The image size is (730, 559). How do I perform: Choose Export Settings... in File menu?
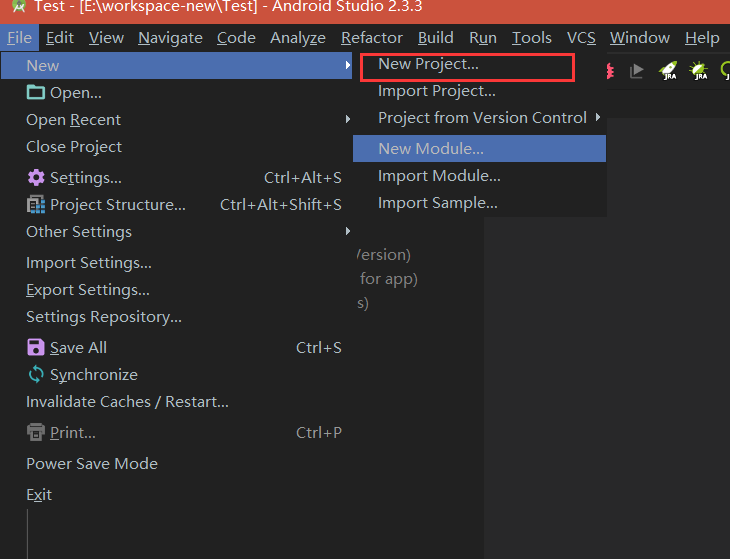tap(176, 290)
